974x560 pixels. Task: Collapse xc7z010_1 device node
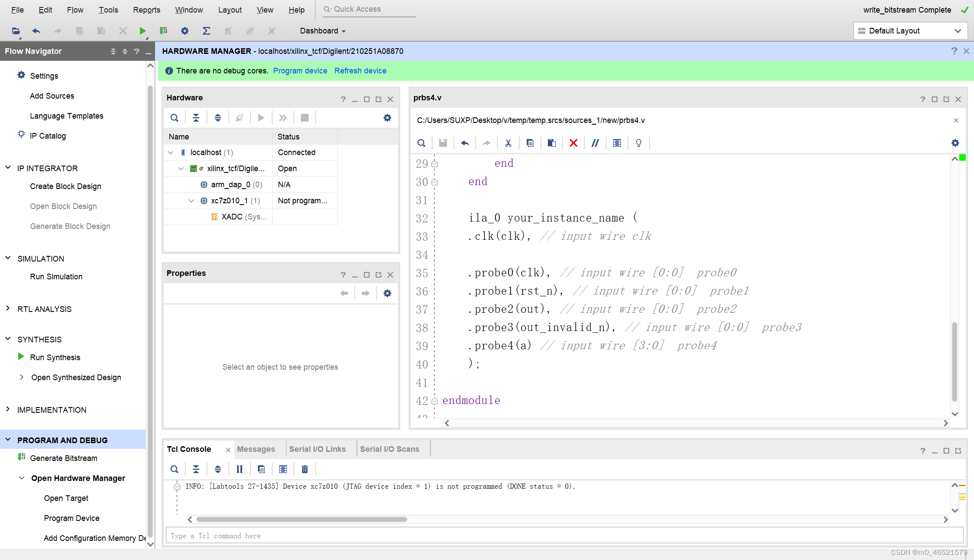tap(191, 201)
